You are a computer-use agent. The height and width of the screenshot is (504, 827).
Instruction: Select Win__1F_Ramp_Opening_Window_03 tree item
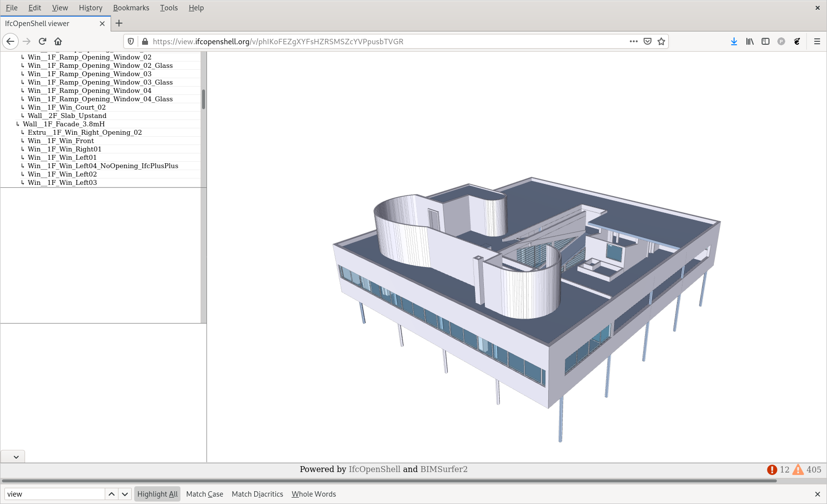tap(89, 74)
